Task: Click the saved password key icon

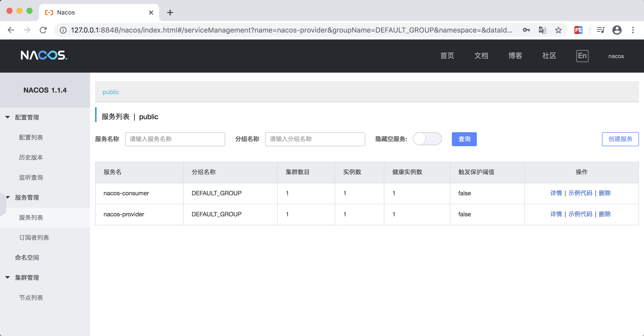Action: pyautogui.click(x=526, y=30)
